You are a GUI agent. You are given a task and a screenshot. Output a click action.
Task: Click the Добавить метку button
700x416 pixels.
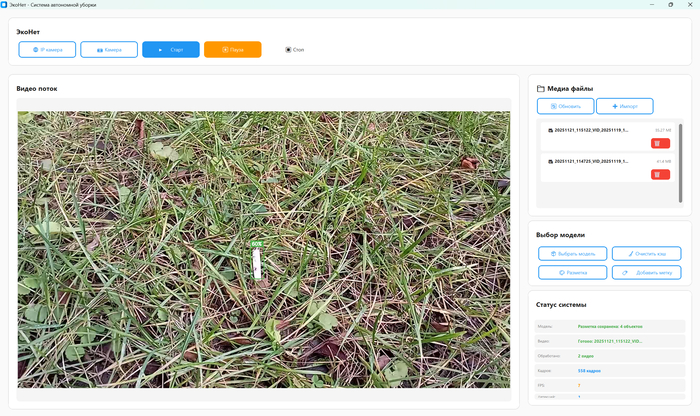point(646,272)
